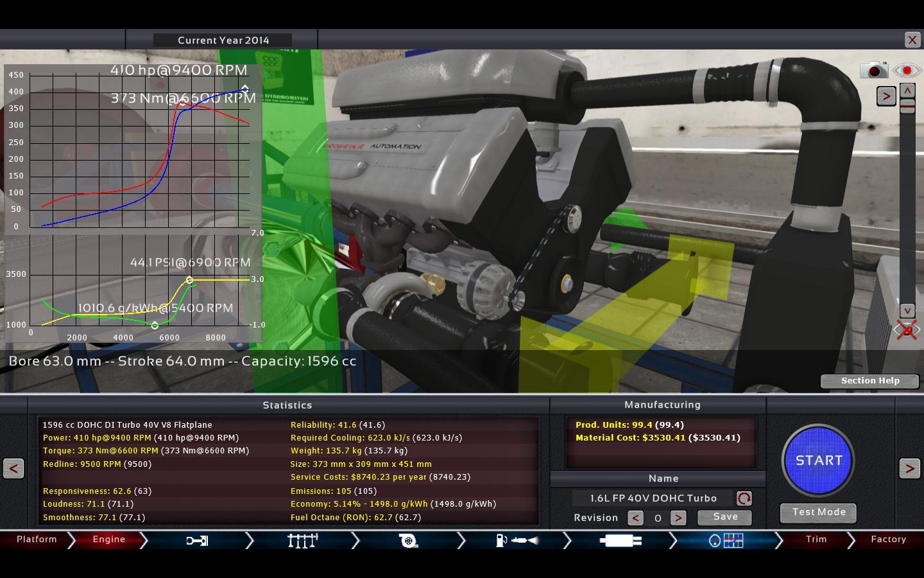This screenshot has height=578, width=924.
Task: Open the dyno testing graphs tab
Action: point(726,540)
